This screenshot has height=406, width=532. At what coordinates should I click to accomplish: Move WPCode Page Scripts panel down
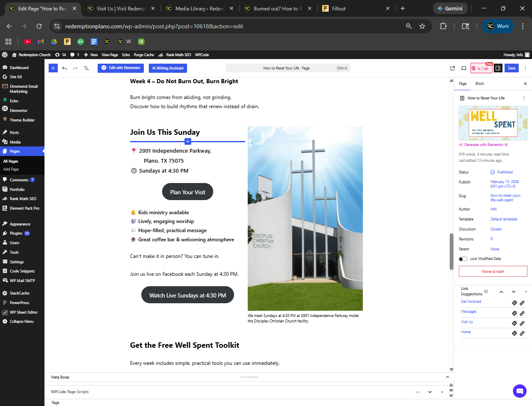click(x=430, y=392)
